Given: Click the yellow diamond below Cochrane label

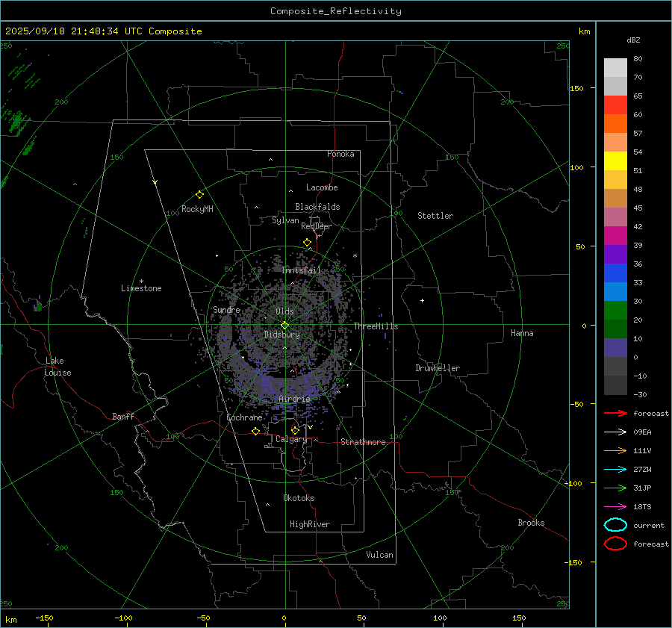Looking at the screenshot, I should [x=255, y=431].
